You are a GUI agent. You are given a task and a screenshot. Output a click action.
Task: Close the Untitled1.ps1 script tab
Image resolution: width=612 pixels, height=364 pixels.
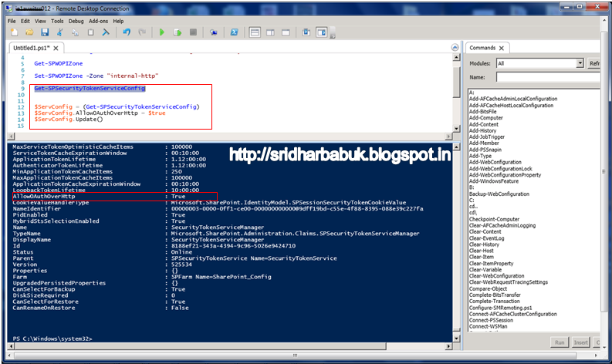pyautogui.click(x=56, y=48)
